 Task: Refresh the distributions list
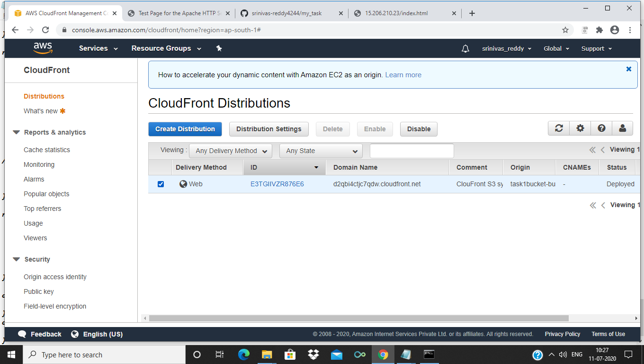(x=559, y=128)
